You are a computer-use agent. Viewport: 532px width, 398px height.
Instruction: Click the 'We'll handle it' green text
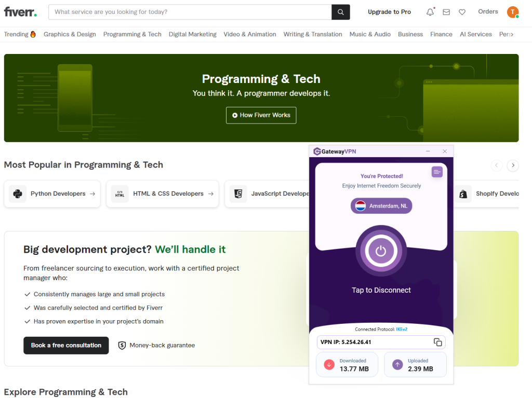[190, 250]
